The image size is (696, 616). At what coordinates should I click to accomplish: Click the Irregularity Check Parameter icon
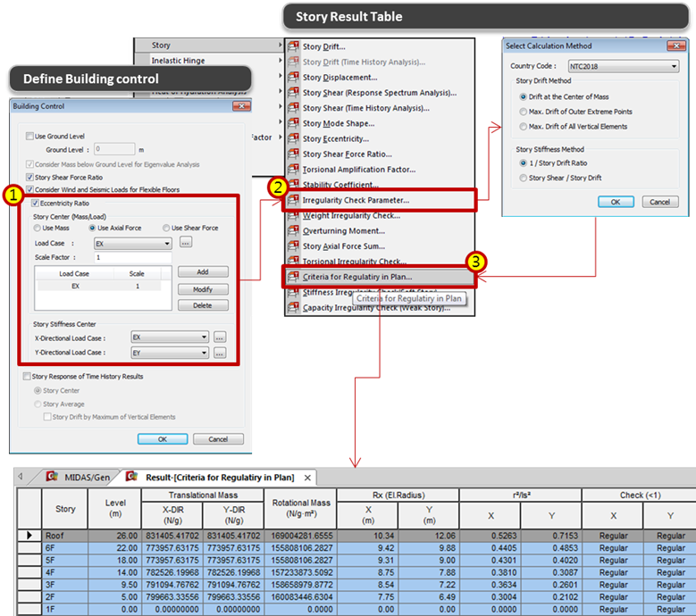click(x=293, y=200)
